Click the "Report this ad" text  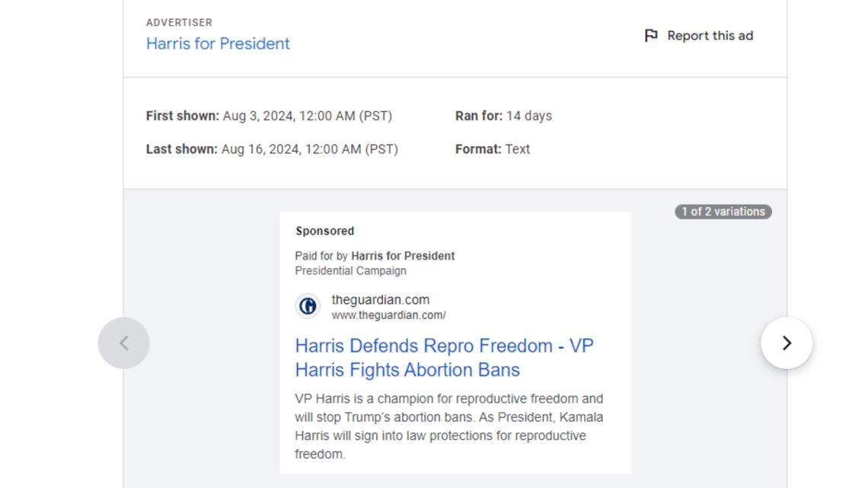(x=710, y=36)
